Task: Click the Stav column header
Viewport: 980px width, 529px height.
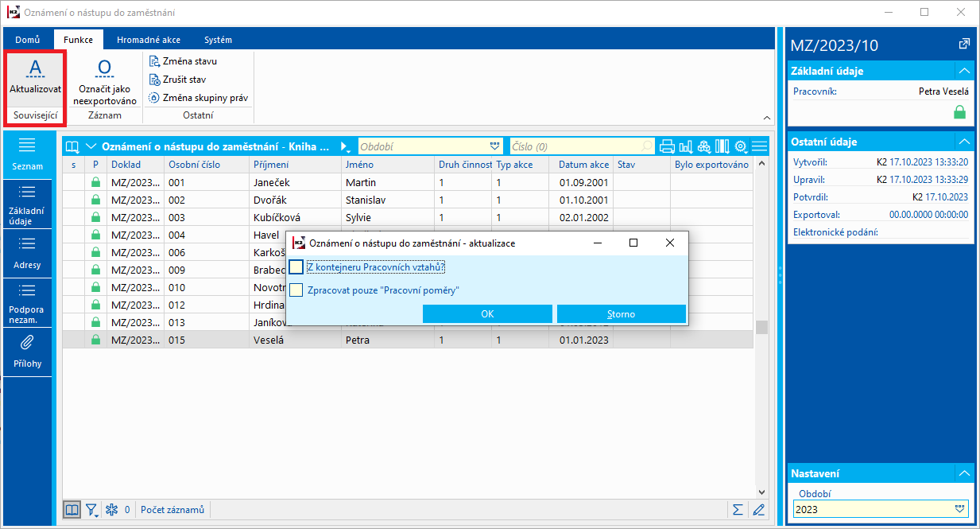Action: coord(641,165)
